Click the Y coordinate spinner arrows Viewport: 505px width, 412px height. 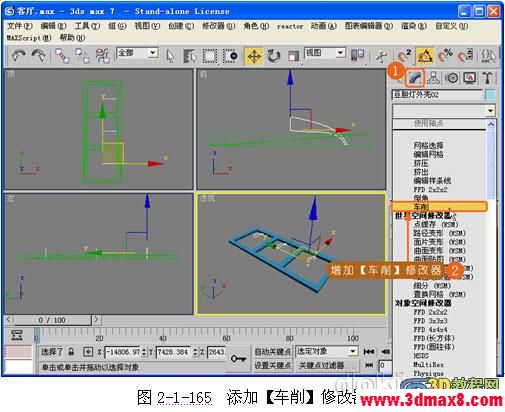tap(196, 352)
